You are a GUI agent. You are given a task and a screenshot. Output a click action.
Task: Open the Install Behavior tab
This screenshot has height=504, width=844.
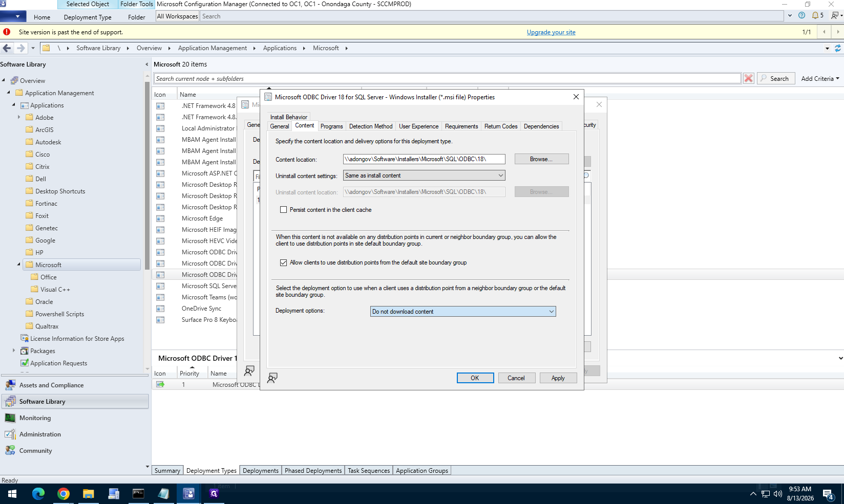(289, 117)
